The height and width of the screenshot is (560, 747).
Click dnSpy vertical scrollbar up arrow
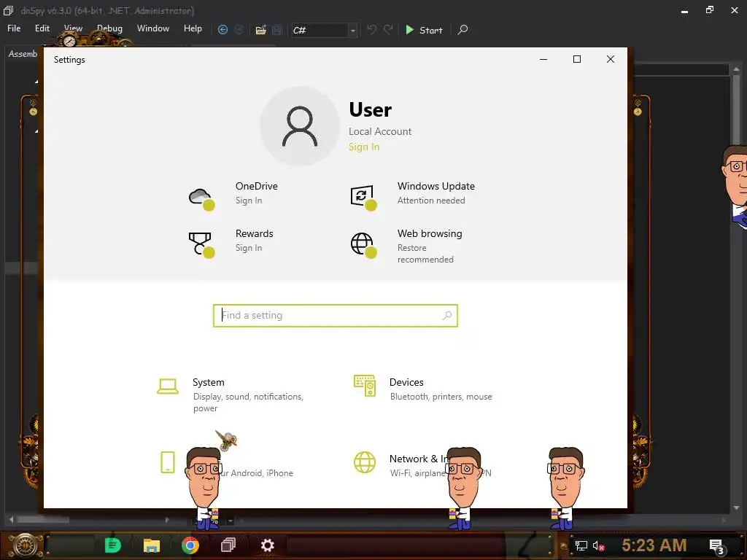(737, 69)
